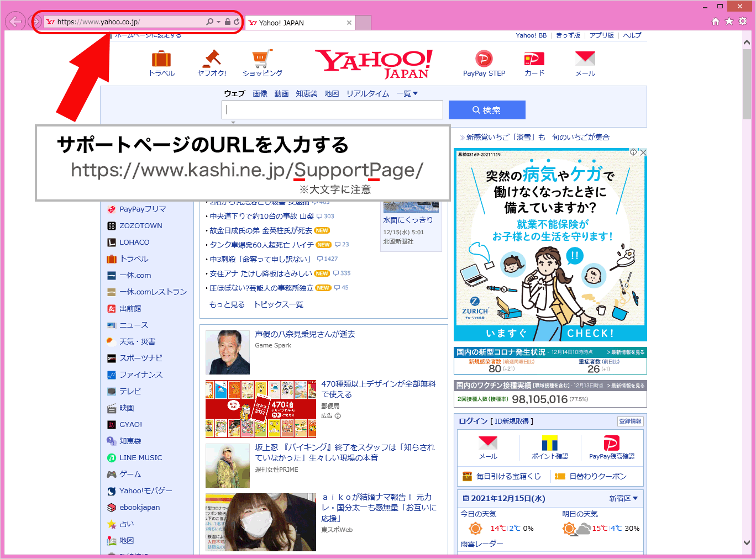The width and height of the screenshot is (756, 559).
Task: Open ショッピング cart icon
Action: [x=262, y=58]
